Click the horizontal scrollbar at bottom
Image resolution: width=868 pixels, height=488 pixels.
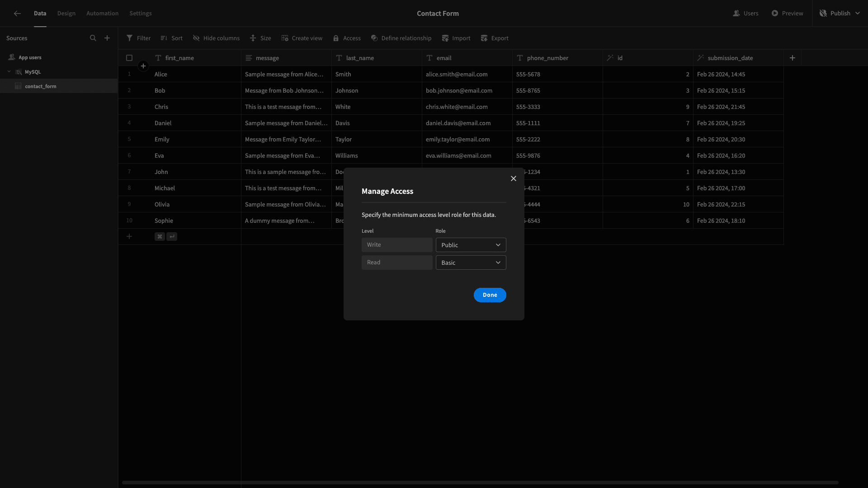(480, 483)
